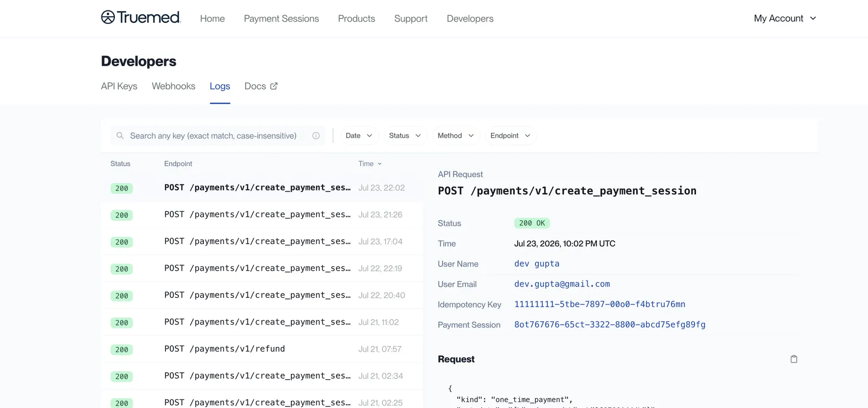Go to Home in the top navigation
Screen dimensions: 868x408
212,18
